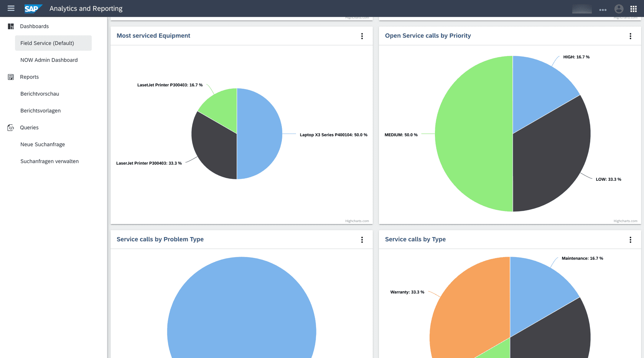The image size is (644, 358).
Task: Open the user profile avatar
Action: click(x=619, y=8)
